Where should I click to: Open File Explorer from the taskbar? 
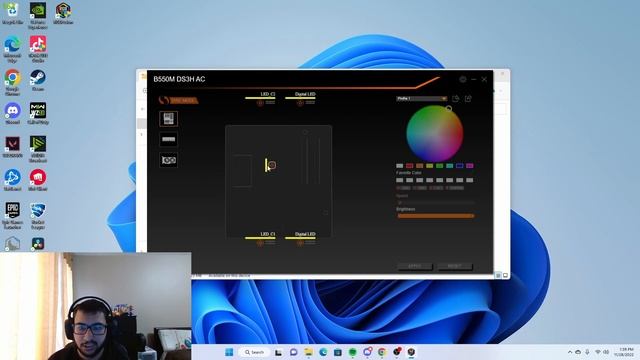click(309, 352)
